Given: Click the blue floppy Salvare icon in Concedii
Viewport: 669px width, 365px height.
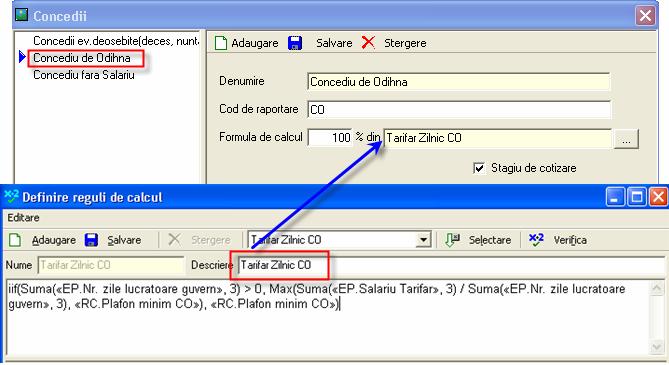Looking at the screenshot, I should click(x=295, y=43).
